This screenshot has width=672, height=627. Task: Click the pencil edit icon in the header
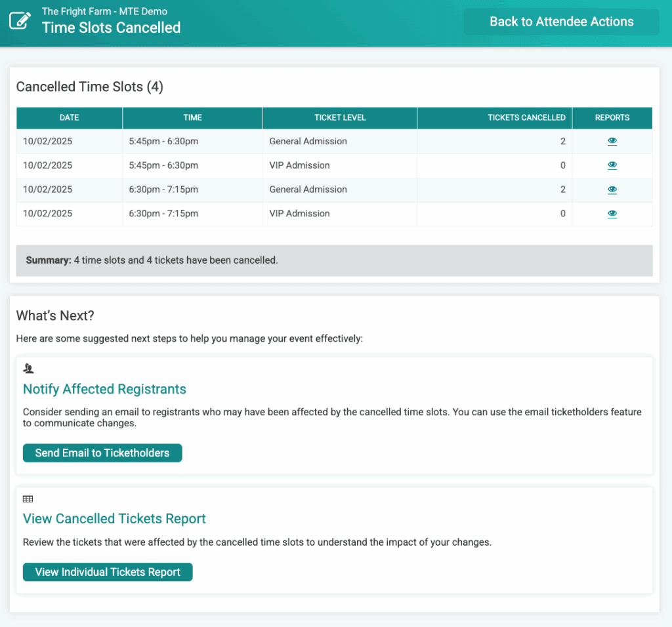coord(20,21)
